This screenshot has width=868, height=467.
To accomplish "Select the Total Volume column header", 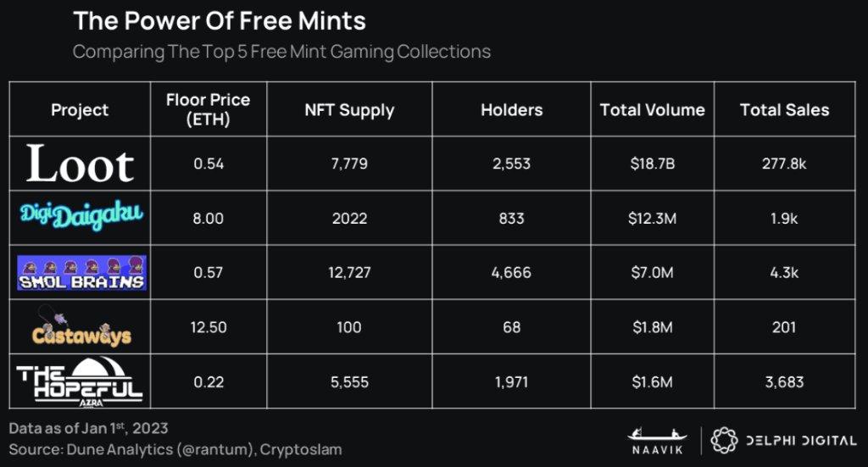I will pyautogui.click(x=652, y=109).
